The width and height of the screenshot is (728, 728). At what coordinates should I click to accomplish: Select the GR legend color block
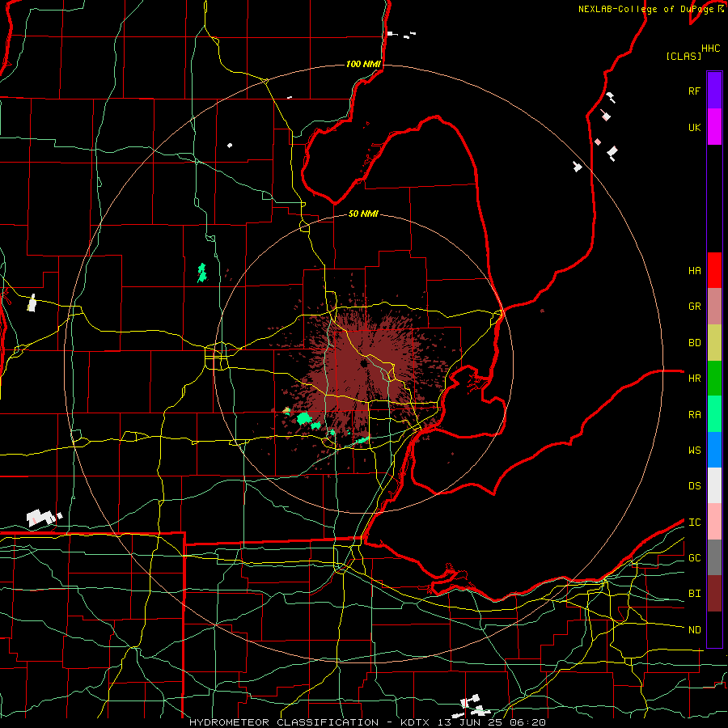[714, 307]
